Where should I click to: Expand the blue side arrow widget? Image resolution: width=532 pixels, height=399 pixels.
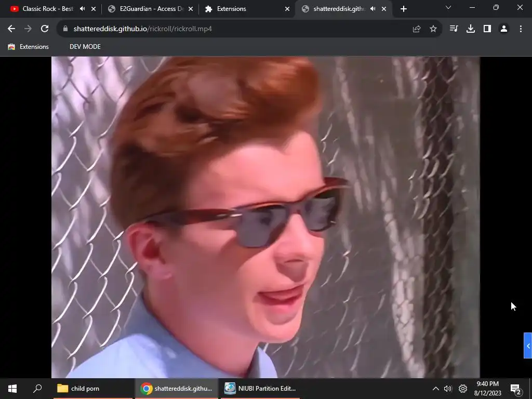[x=528, y=345]
